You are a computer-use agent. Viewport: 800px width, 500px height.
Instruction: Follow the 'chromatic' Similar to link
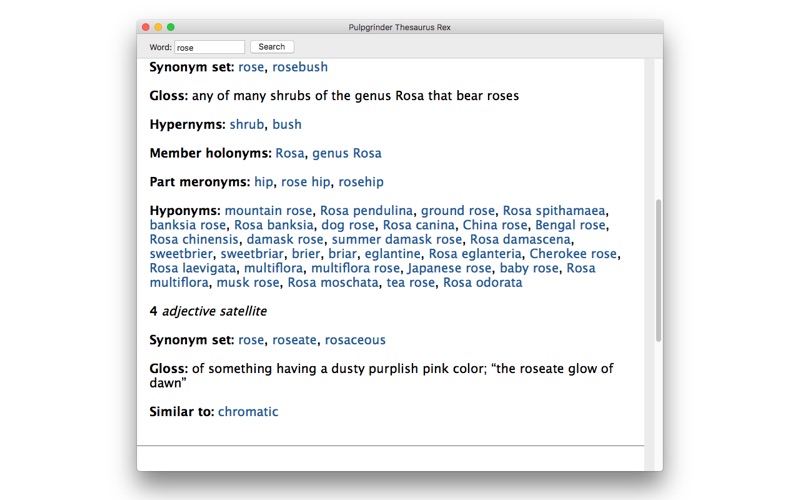click(x=248, y=412)
